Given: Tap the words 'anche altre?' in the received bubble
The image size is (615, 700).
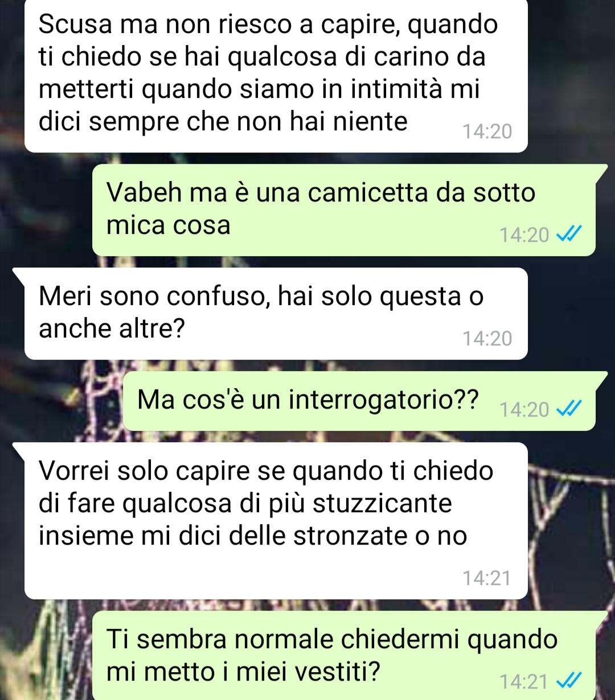Looking at the screenshot, I should [x=112, y=328].
